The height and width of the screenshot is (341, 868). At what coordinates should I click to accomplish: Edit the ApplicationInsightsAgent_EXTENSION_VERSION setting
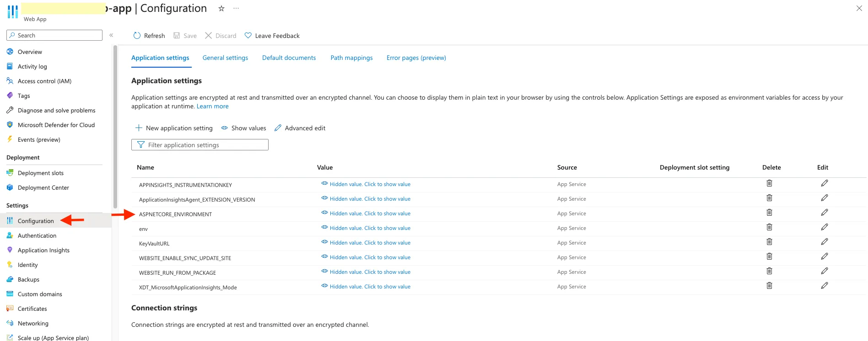pyautogui.click(x=825, y=198)
